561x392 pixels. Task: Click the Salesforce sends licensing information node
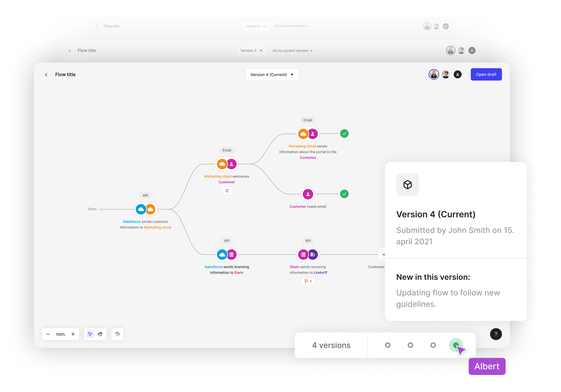pyautogui.click(x=227, y=254)
